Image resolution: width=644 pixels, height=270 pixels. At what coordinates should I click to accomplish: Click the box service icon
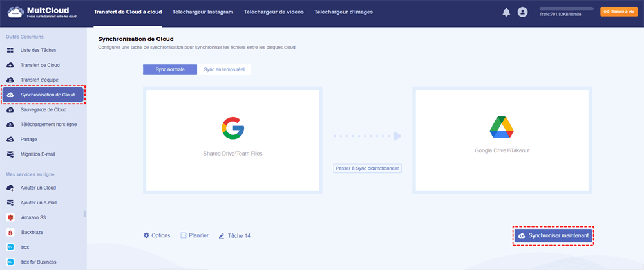pos(11,247)
